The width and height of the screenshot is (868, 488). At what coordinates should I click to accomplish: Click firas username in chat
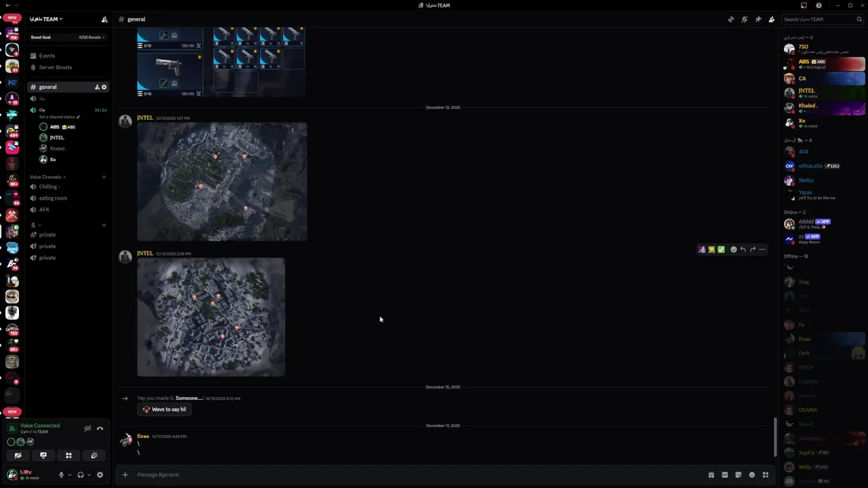coord(142,436)
